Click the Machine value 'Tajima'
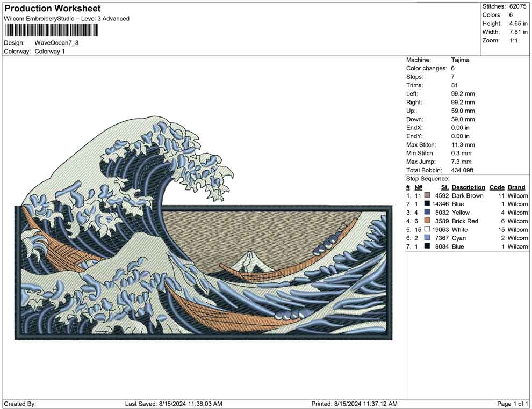 pyautogui.click(x=461, y=60)
